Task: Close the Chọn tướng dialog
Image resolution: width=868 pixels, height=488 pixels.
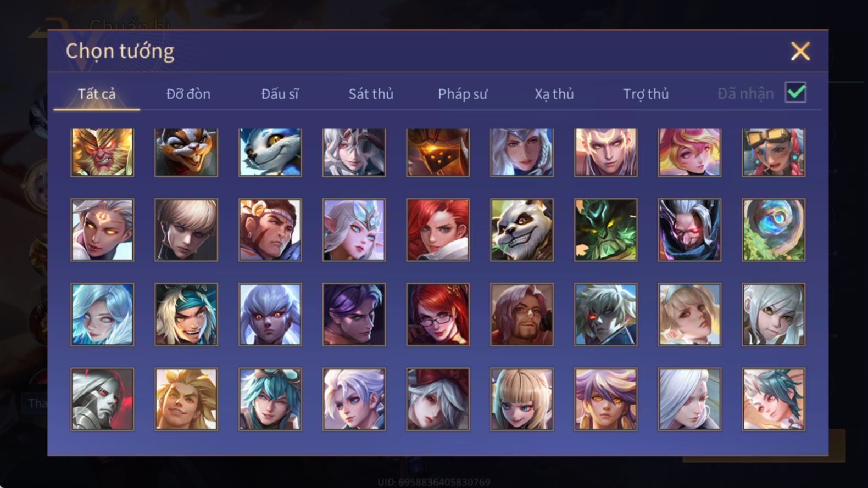Action: 800,51
